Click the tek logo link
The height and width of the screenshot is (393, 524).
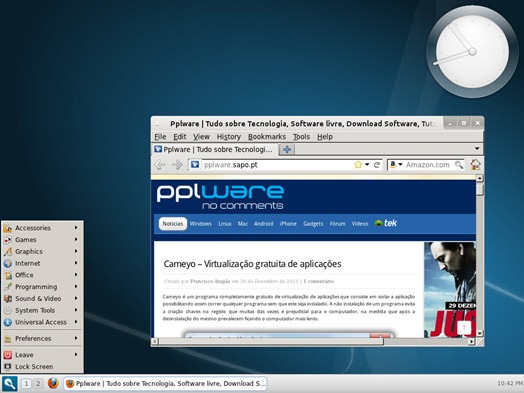tap(386, 223)
